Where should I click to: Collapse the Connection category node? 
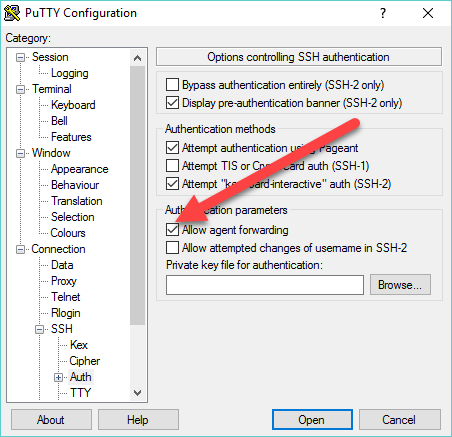(20, 249)
